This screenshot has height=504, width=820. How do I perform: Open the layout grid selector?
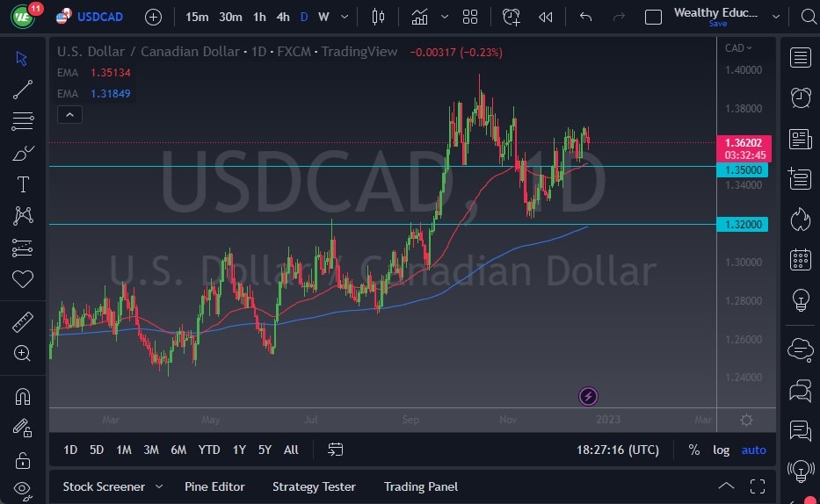(x=470, y=18)
